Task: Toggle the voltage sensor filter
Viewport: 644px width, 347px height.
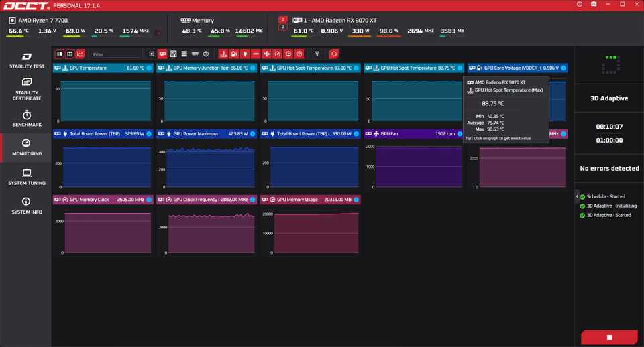Action: coord(234,54)
